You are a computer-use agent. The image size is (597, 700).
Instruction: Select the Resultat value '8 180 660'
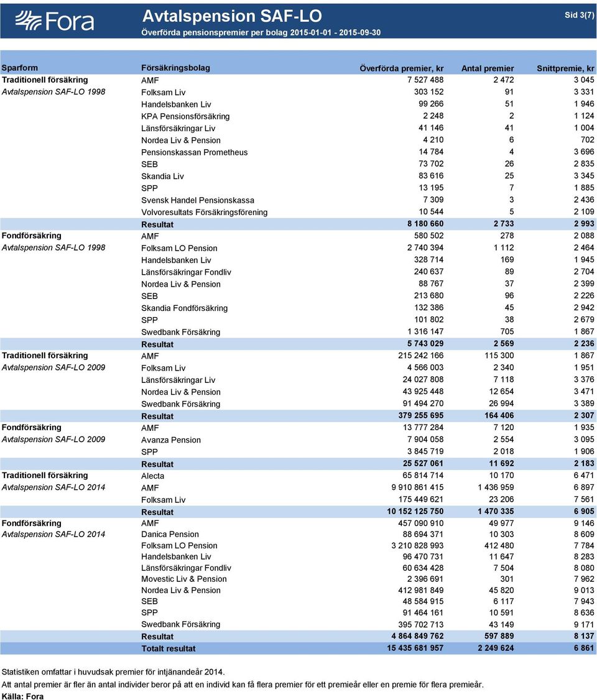click(425, 224)
